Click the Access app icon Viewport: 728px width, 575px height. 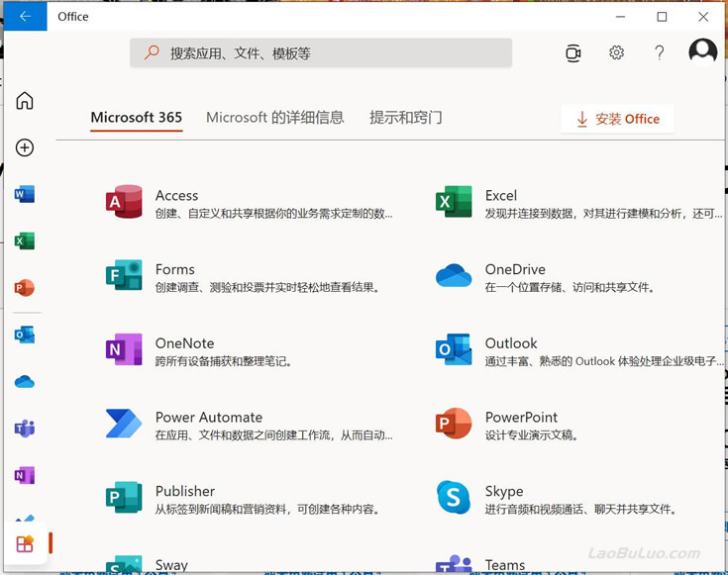[124, 202]
